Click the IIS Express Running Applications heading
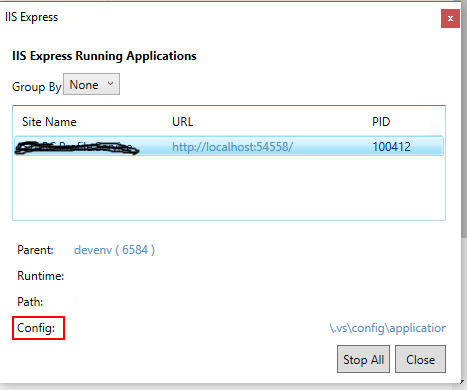467x390 pixels. (104, 56)
